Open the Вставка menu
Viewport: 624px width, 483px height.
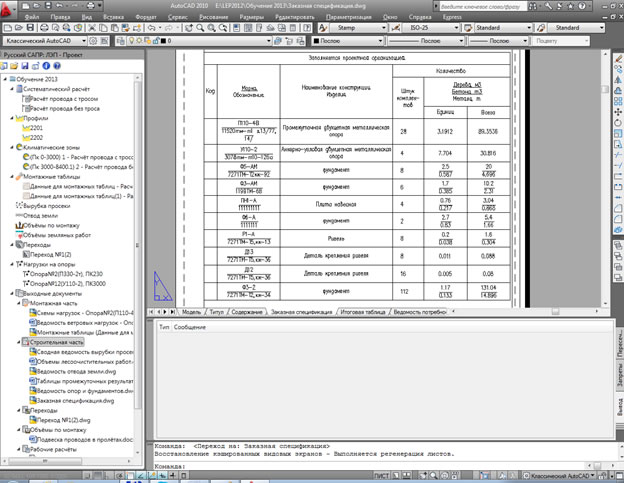(x=113, y=17)
